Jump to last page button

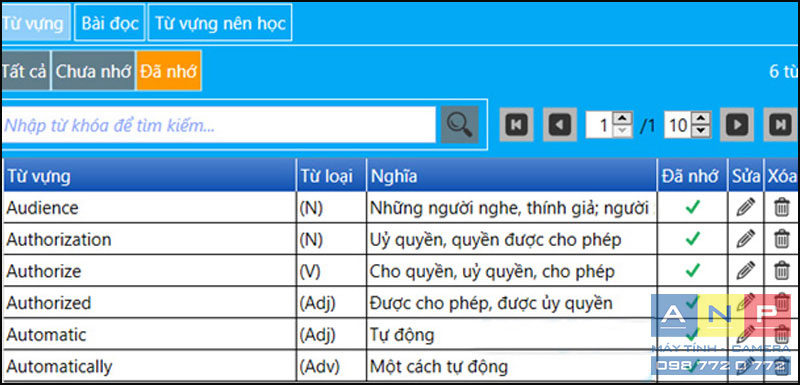coord(780,124)
